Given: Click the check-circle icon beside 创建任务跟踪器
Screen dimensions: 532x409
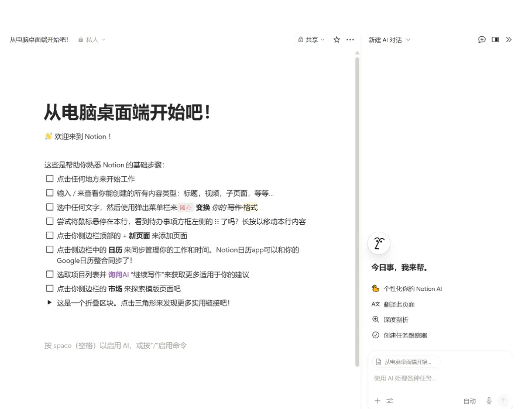Looking at the screenshot, I should click(x=376, y=335).
